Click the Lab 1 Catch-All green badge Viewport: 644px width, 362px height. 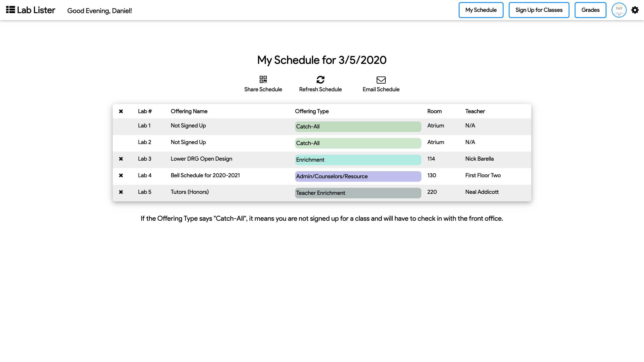pos(358,127)
